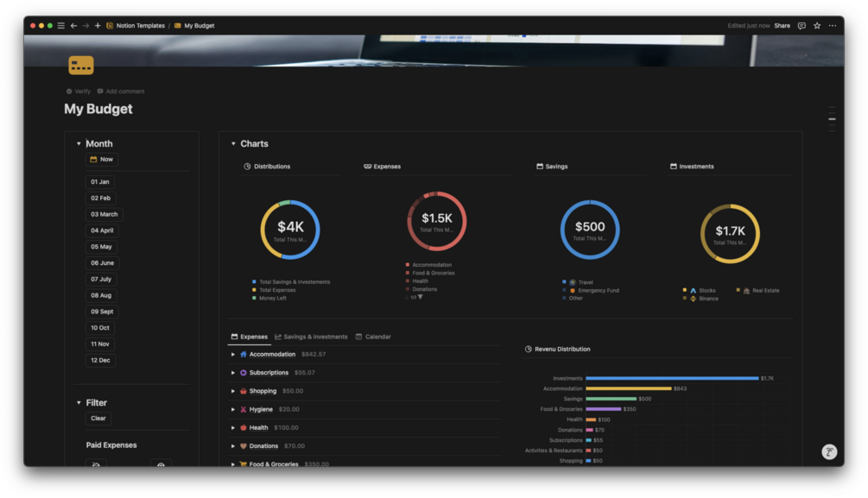Favorite the page with star icon

817,25
